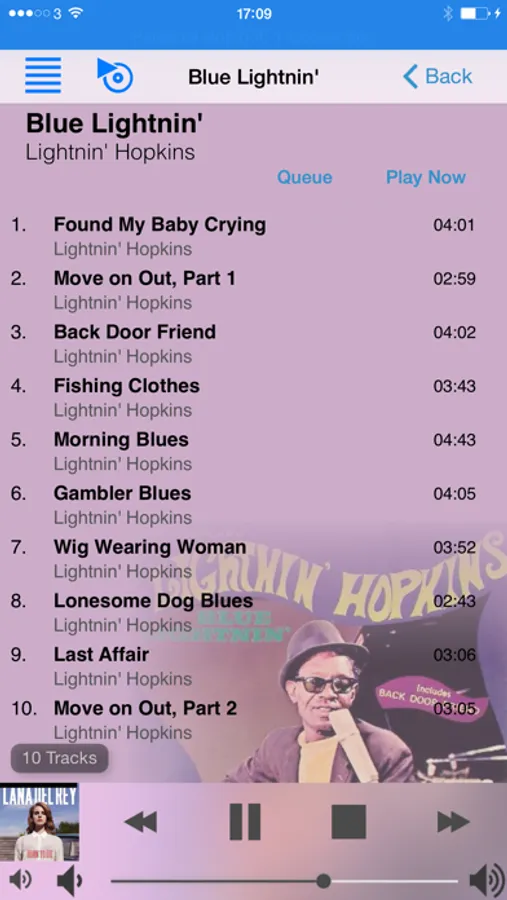
Task: Lower volume with the speaker-down icon
Action: coord(70,880)
